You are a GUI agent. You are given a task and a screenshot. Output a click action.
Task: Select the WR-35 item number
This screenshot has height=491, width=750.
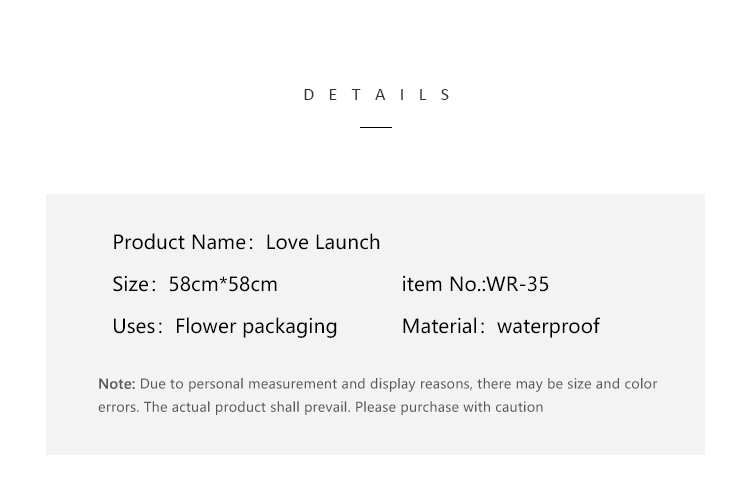pos(518,284)
